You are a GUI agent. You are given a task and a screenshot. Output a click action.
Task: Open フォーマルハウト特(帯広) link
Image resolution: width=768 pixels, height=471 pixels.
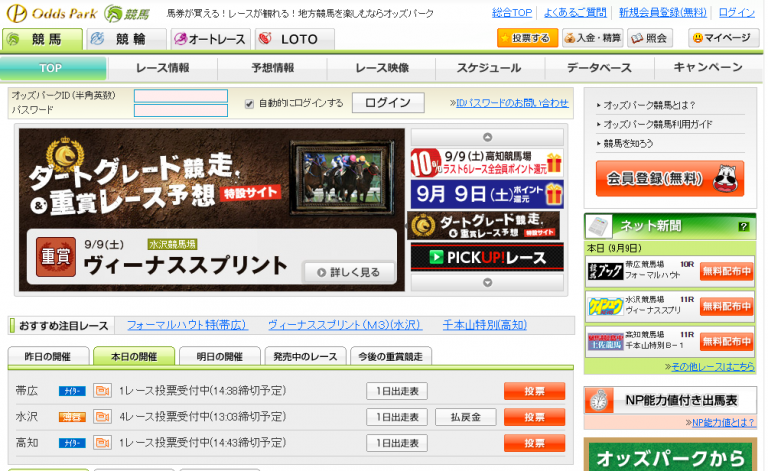187,325
